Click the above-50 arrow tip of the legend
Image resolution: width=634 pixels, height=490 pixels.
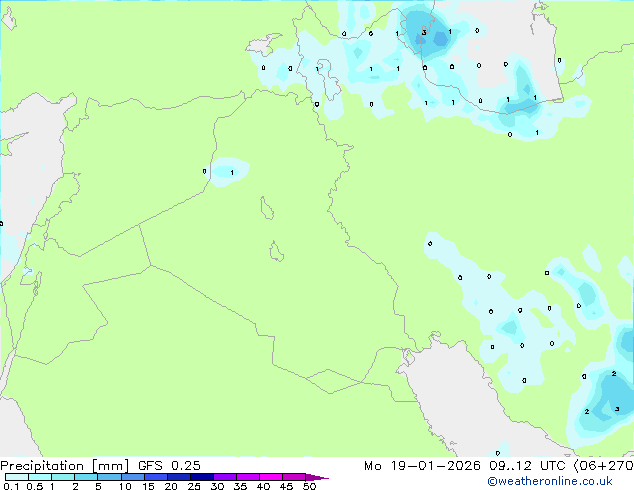click(x=317, y=477)
